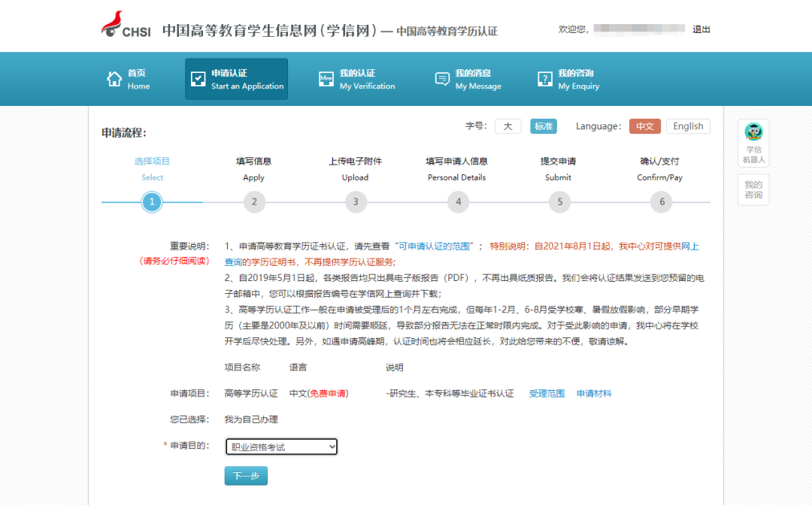Click step 1 circle on the progress indicator

[x=153, y=201]
